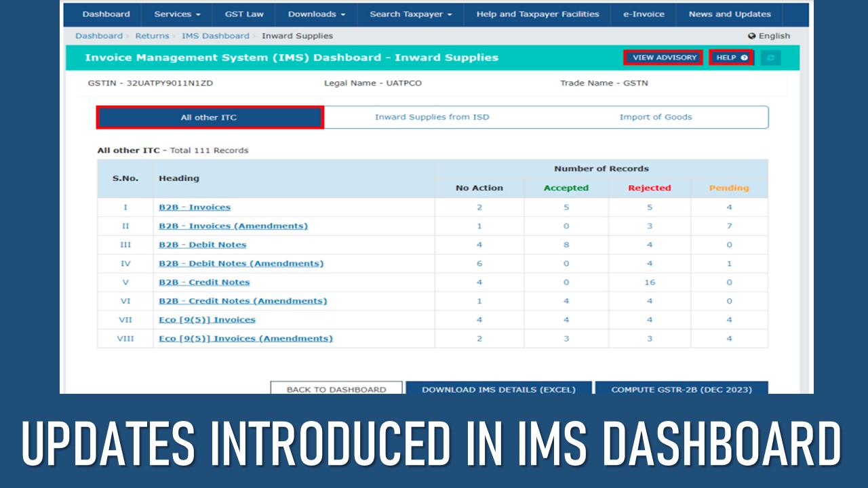Open B2B - Debit Notes link
Screen dimensions: 868x488
[x=203, y=245]
